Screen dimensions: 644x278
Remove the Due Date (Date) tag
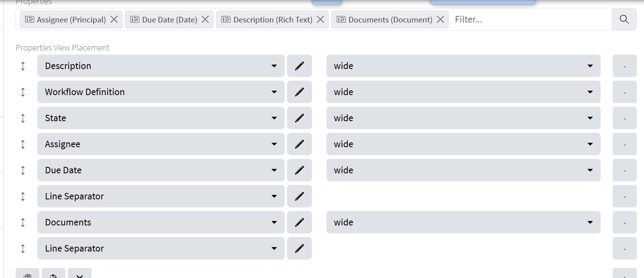click(x=205, y=19)
